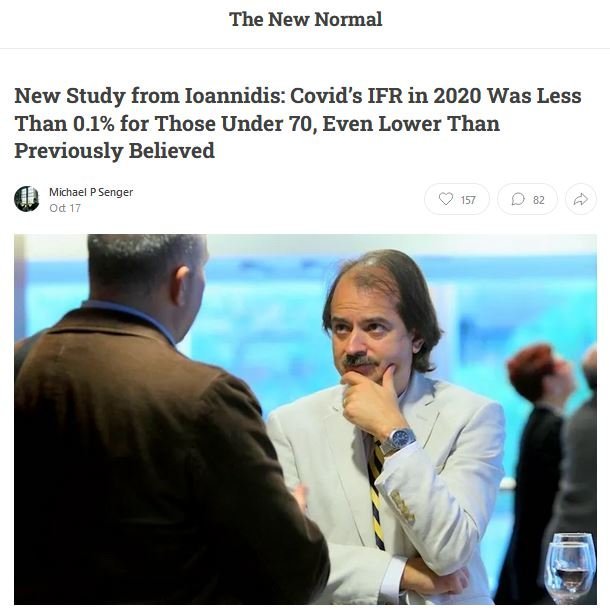Click the 82 comments count
This screenshot has height=611, width=610.
click(539, 200)
